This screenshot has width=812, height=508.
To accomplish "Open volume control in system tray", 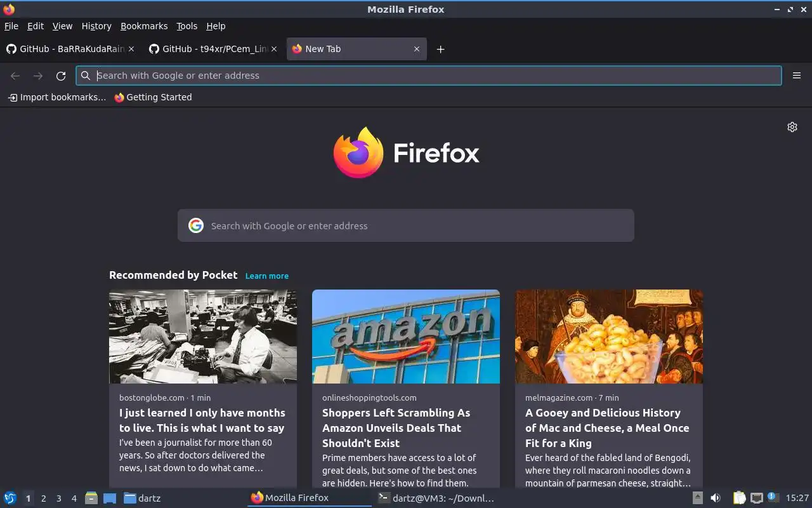I will [x=715, y=498].
